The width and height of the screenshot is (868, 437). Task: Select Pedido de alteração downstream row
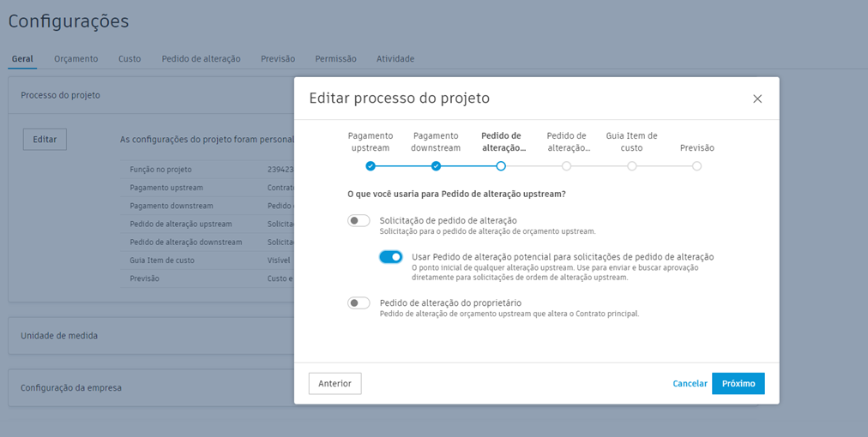coord(207,242)
